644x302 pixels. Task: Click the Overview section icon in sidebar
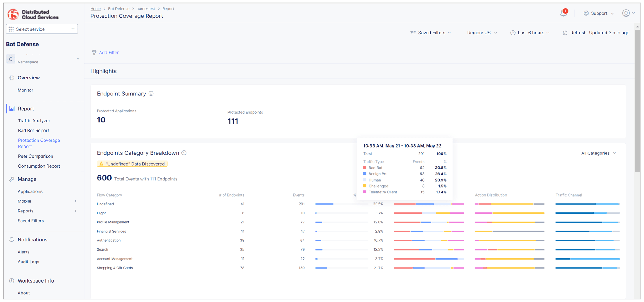[12, 78]
